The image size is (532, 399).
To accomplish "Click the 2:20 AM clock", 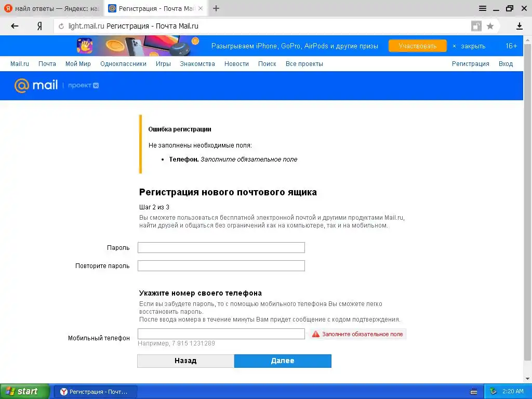I will click(x=513, y=392).
